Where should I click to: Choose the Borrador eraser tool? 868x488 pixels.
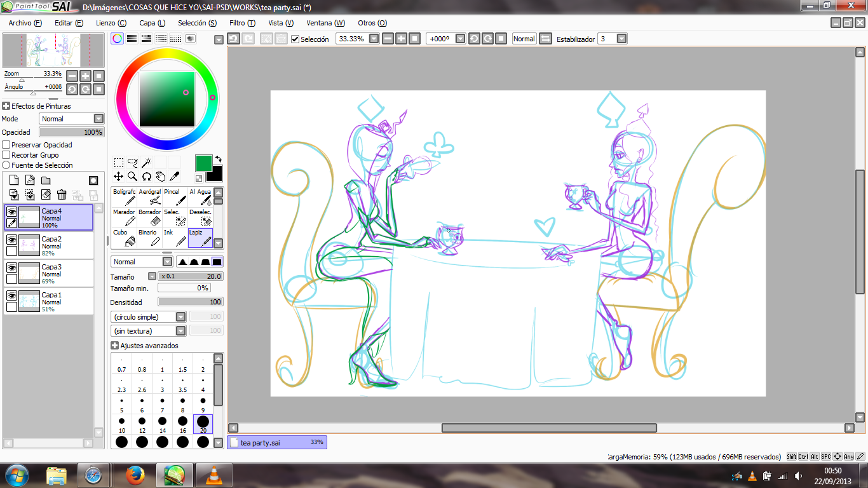[149, 217]
